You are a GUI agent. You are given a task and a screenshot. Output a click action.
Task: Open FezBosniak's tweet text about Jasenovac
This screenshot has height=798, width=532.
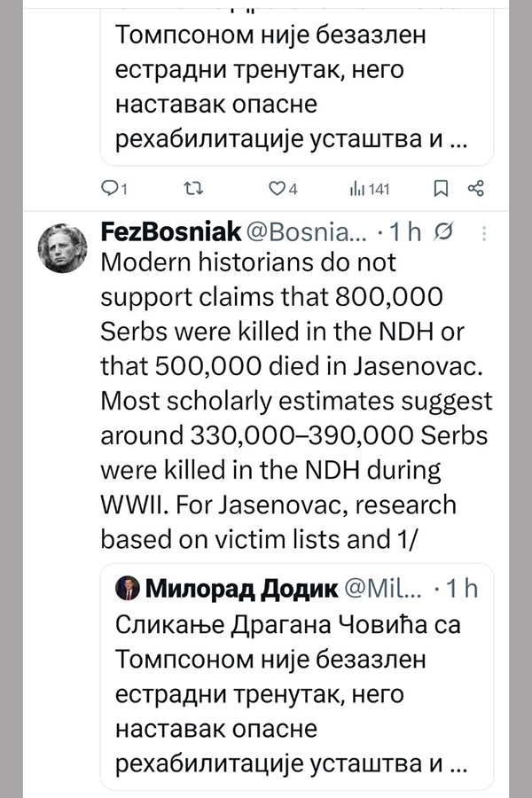pyautogui.click(x=296, y=399)
